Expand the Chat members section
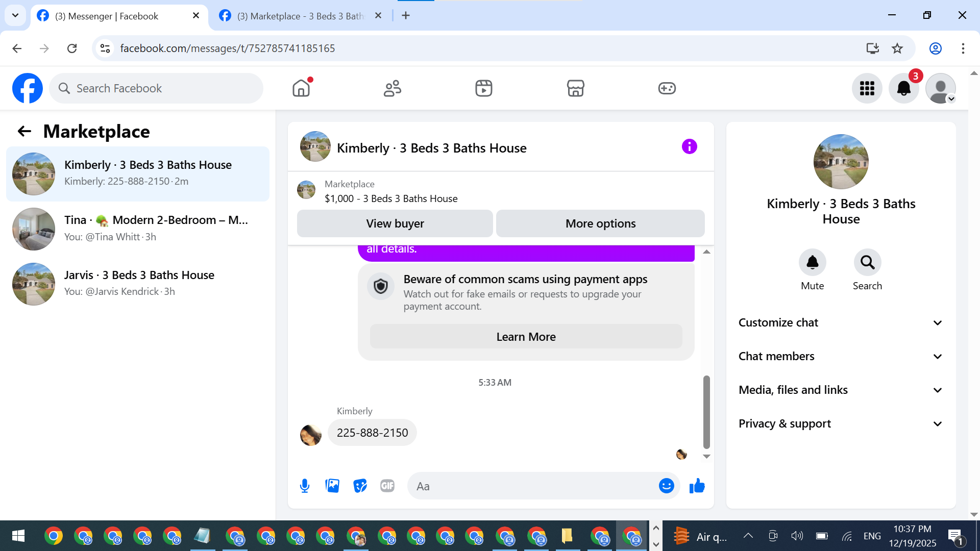Viewport: 980px width, 551px height. pyautogui.click(x=841, y=356)
